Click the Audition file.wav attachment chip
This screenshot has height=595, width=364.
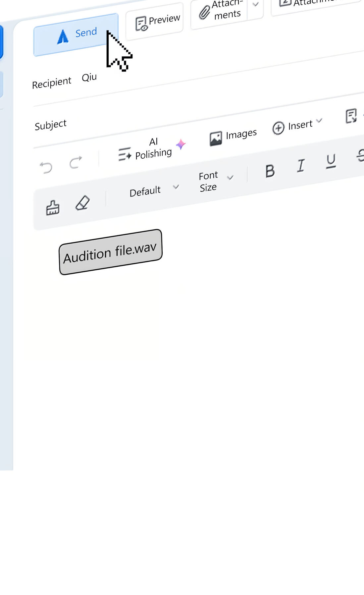[111, 252]
